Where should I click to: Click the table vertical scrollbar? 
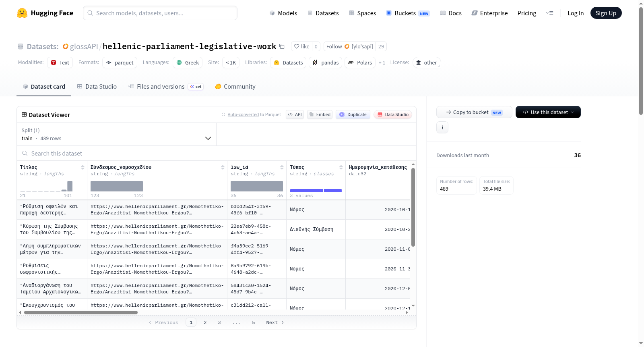pos(413,207)
